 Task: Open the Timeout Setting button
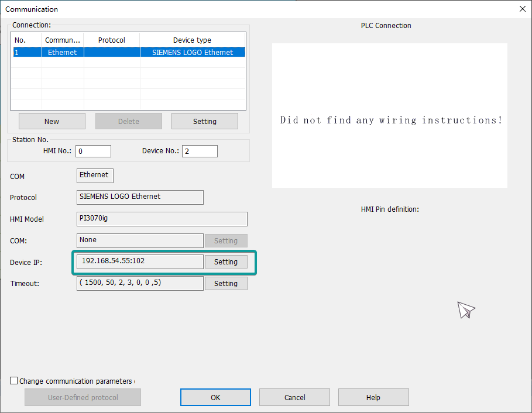(225, 283)
